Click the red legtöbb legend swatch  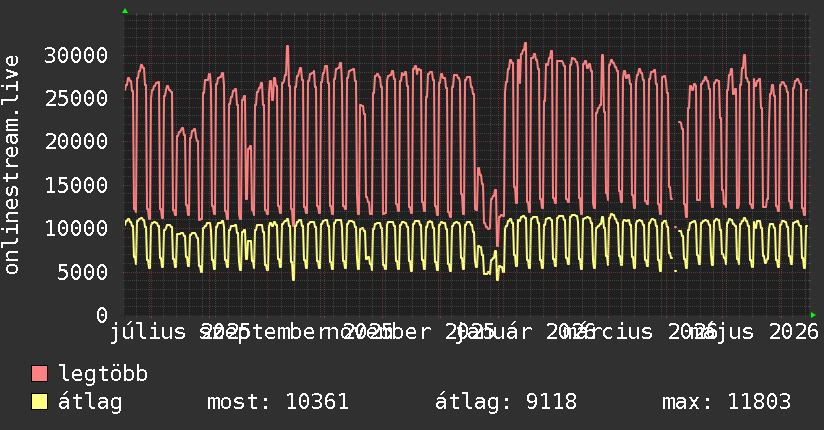click(x=39, y=373)
